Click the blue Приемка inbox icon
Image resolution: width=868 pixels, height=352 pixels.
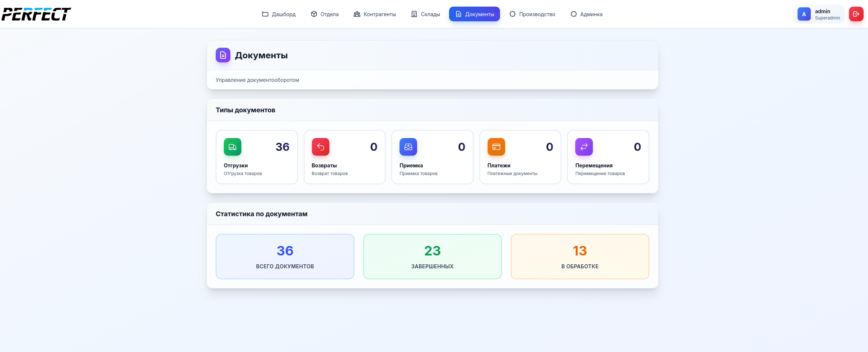[x=408, y=147]
